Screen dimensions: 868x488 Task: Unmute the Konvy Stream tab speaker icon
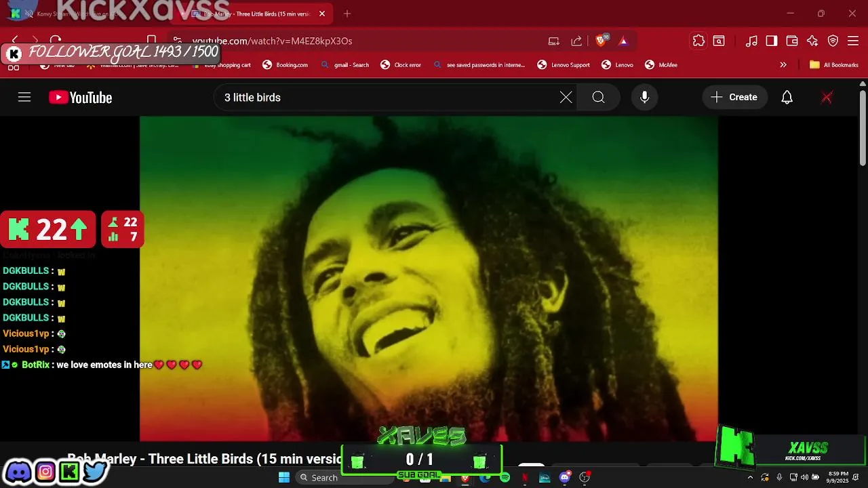tap(29, 14)
